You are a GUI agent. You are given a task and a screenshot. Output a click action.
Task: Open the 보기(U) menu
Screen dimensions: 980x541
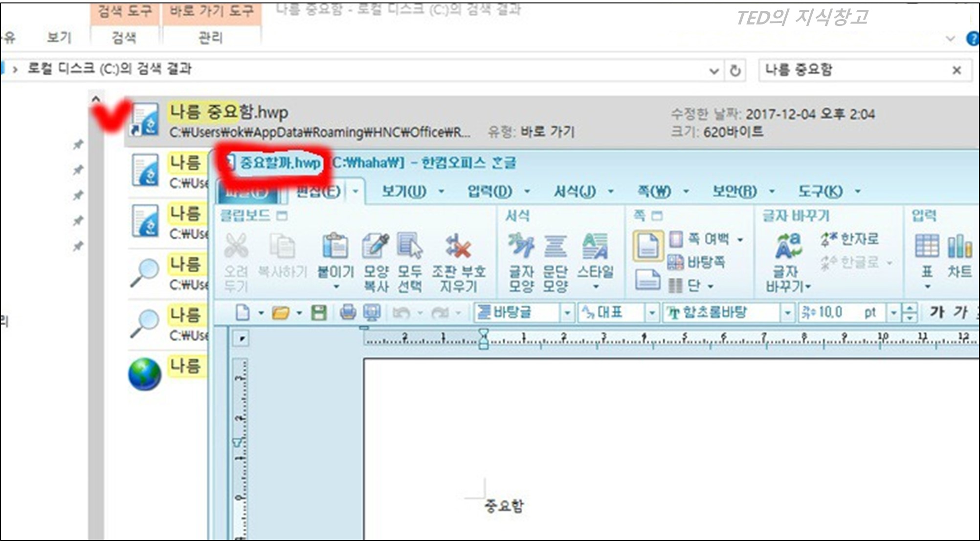(x=404, y=191)
